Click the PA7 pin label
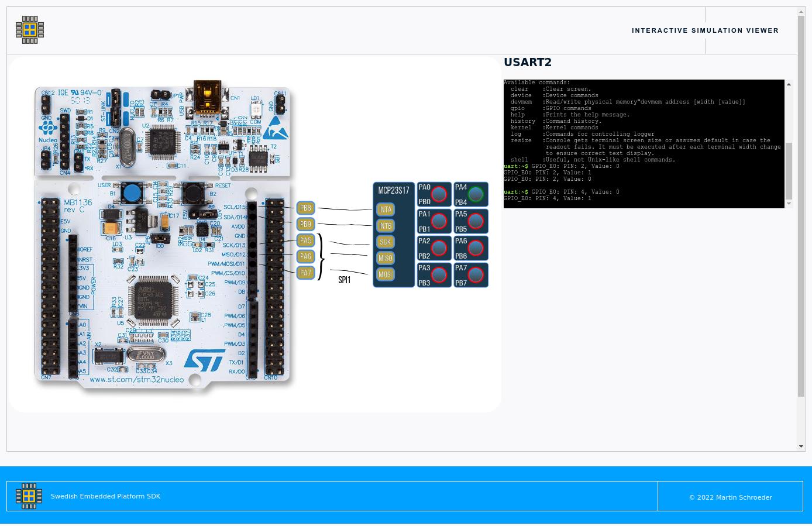812x526 pixels. pyautogui.click(x=305, y=273)
